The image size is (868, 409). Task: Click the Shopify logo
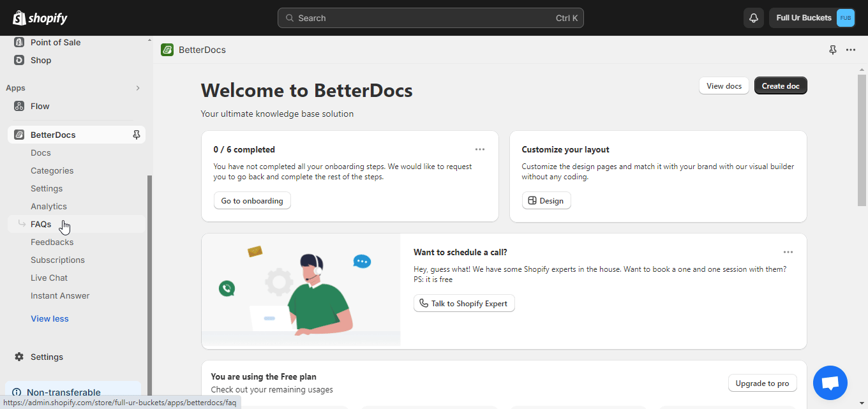pyautogui.click(x=40, y=17)
